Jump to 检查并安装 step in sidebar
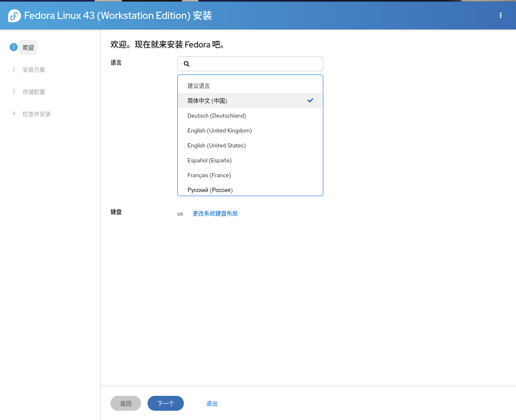Image resolution: width=516 pixels, height=420 pixels. (x=37, y=114)
